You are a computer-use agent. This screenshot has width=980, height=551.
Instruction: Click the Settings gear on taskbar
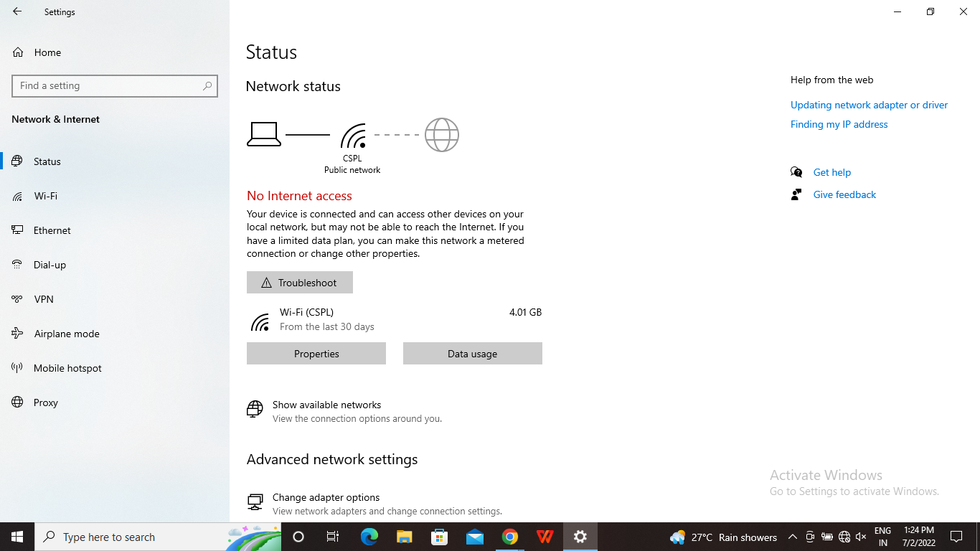point(580,537)
